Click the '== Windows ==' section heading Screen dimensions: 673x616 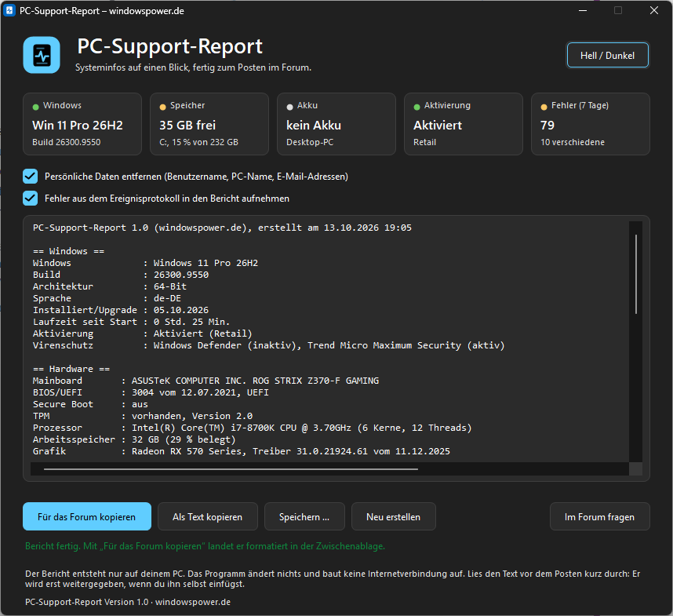(69, 251)
